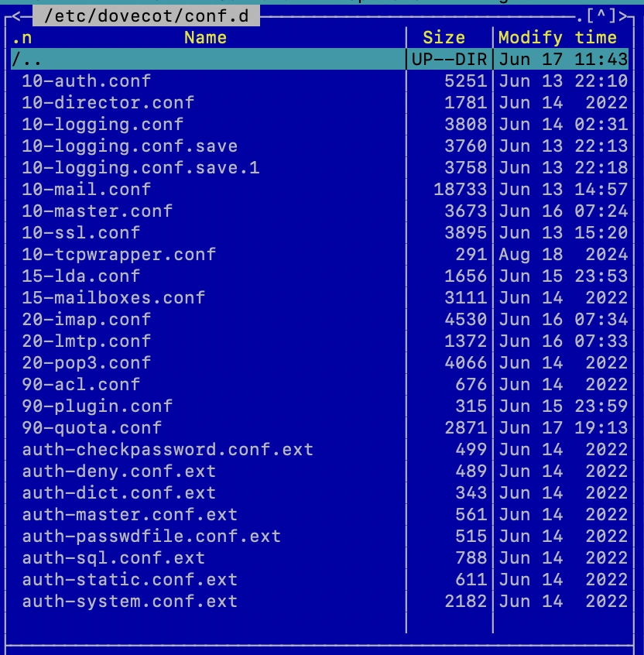The image size is (644, 655).
Task: Sort the listing by Size column header
Action: 444,37
